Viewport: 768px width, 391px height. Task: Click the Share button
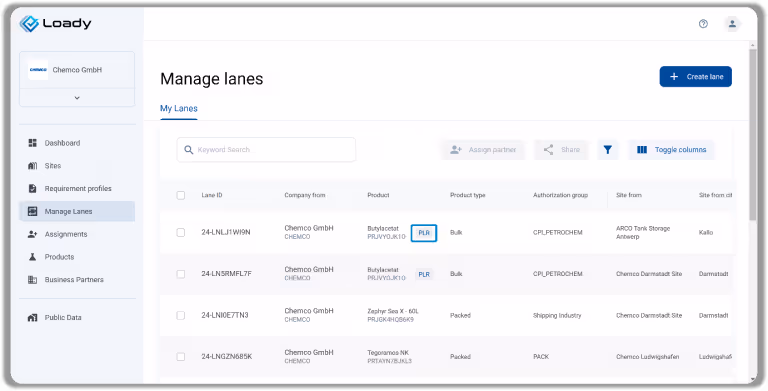click(561, 149)
